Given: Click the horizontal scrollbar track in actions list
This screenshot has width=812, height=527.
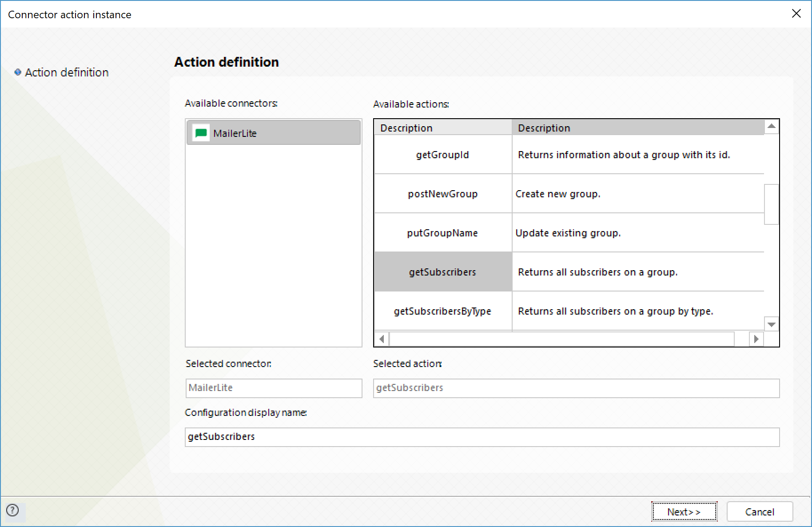Looking at the screenshot, I should 562,339.
